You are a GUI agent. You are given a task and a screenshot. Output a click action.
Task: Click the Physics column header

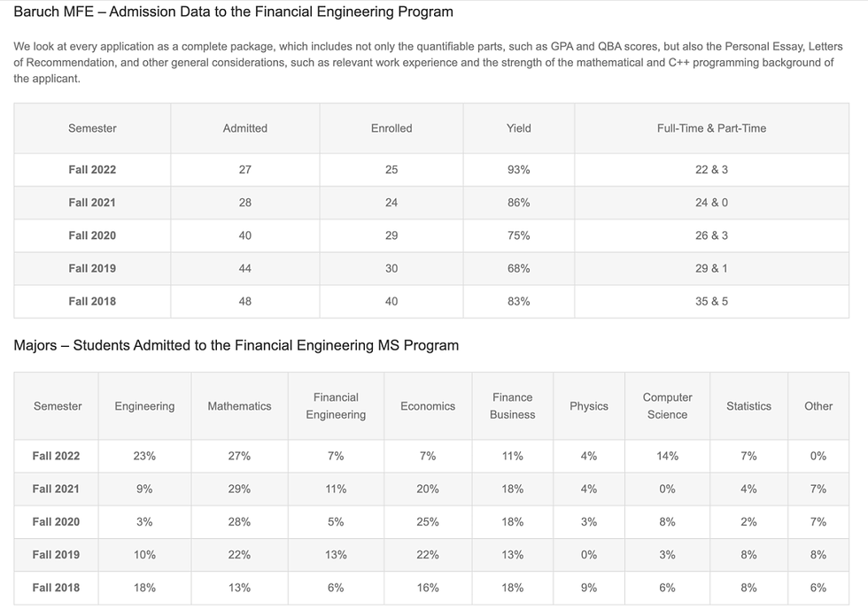(x=589, y=406)
